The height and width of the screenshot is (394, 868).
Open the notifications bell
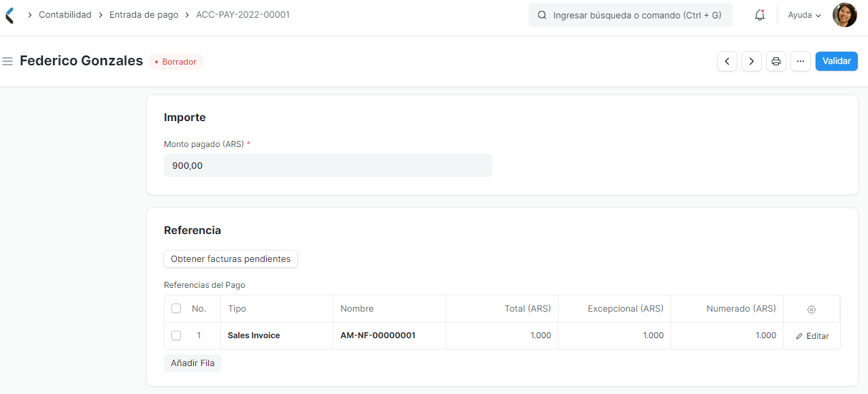point(760,15)
